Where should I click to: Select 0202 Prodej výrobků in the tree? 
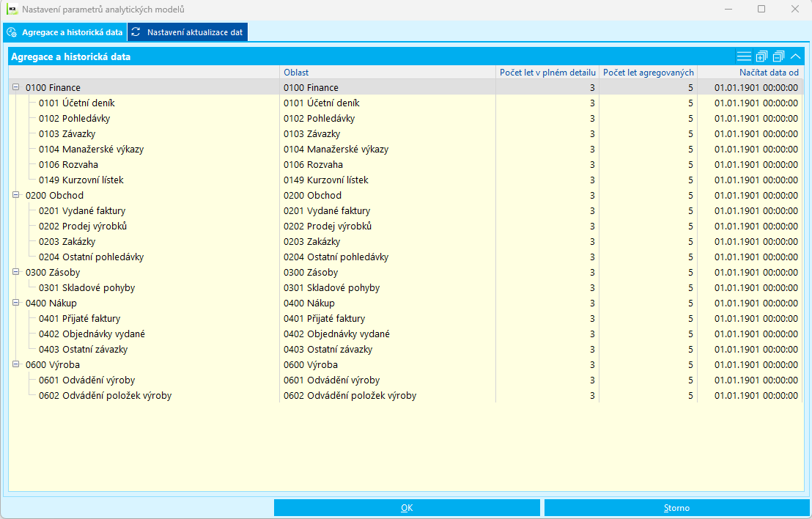click(x=83, y=227)
